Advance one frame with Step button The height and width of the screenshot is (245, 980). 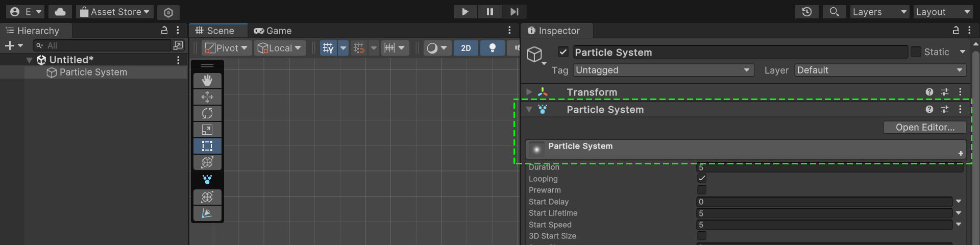(x=514, y=12)
